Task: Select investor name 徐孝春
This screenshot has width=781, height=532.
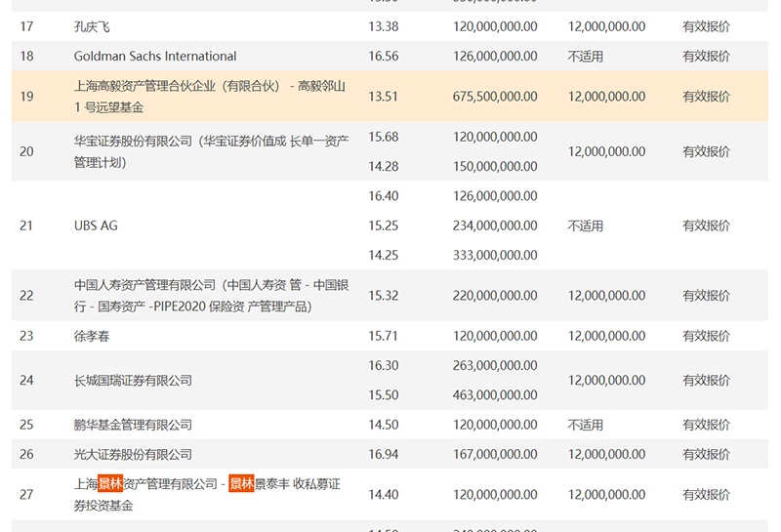Action: (x=92, y=336)
